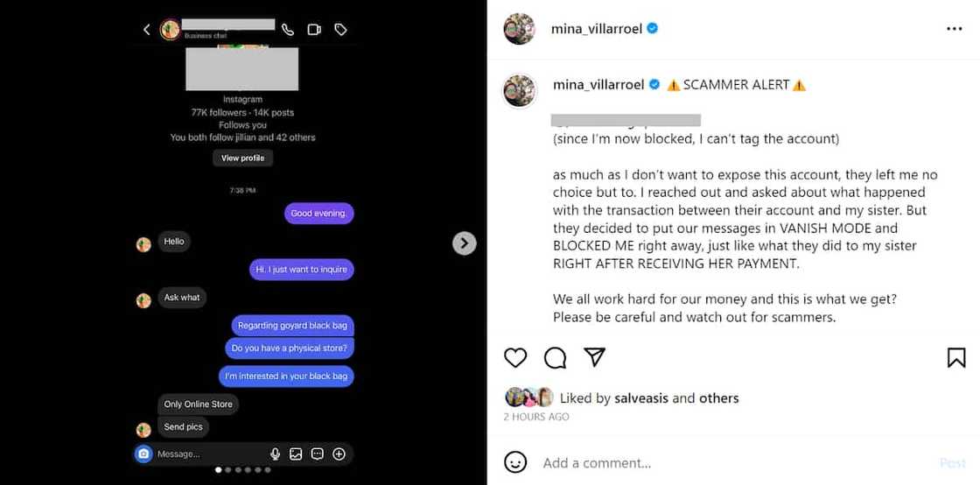Like the post with the heart icon
The image size is (980, 485).
click(515, 357)
